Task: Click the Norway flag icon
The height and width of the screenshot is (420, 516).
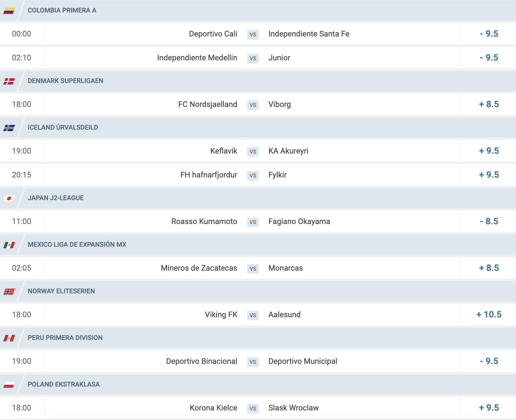Action: (x=9, y=292)
